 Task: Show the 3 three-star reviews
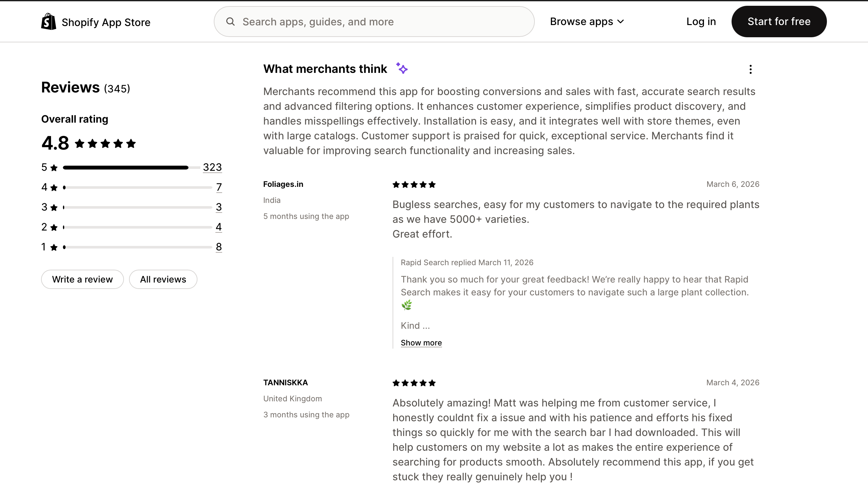219,207
